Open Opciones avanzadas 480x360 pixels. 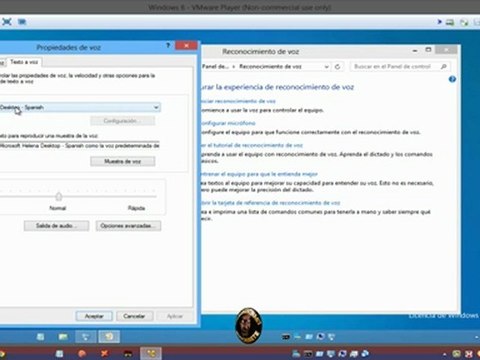[128, 226]
